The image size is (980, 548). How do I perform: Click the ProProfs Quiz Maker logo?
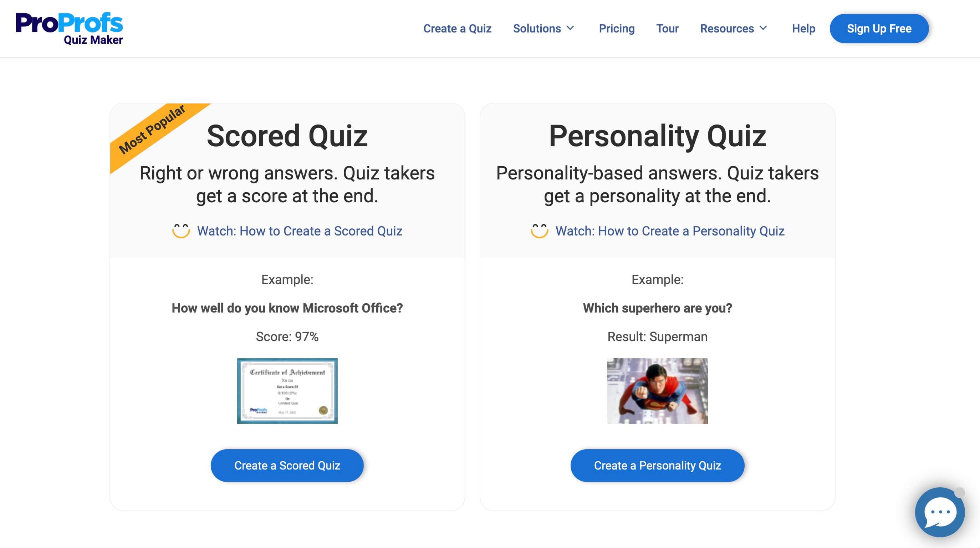tap(71, 28)
